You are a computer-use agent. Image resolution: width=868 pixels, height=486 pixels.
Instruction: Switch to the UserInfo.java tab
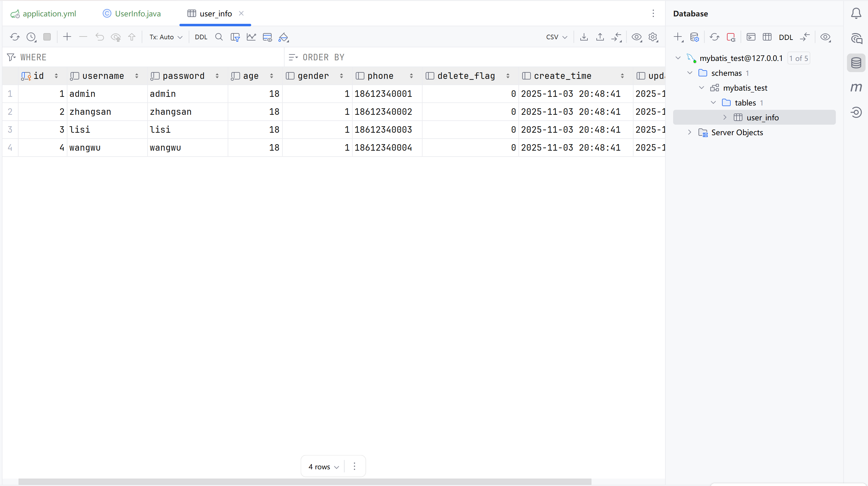(x=137, y=14)
